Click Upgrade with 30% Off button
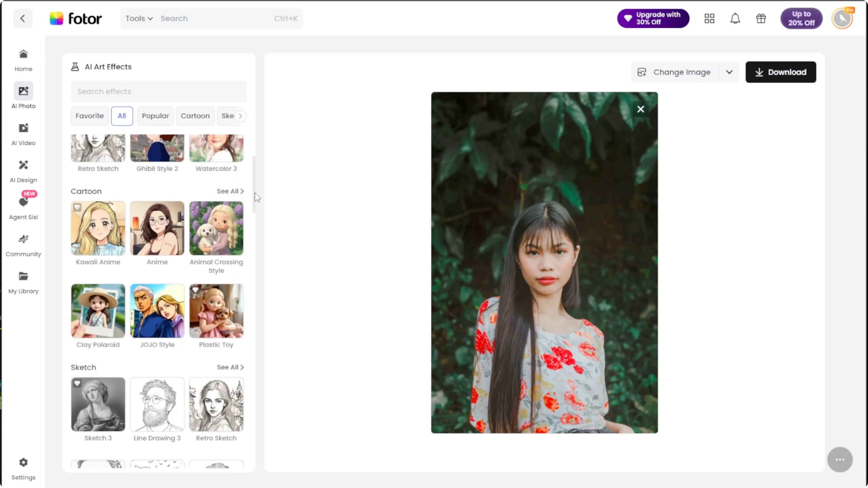The height and width of the screenshot is (488, 868). 653,19
